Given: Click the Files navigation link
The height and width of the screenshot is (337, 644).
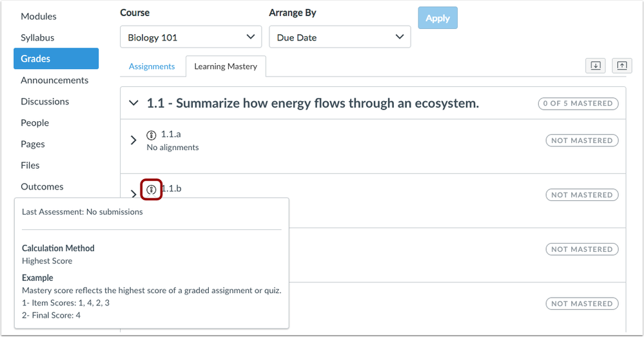Looking at the screenshot, I should [x=30, y=165].
